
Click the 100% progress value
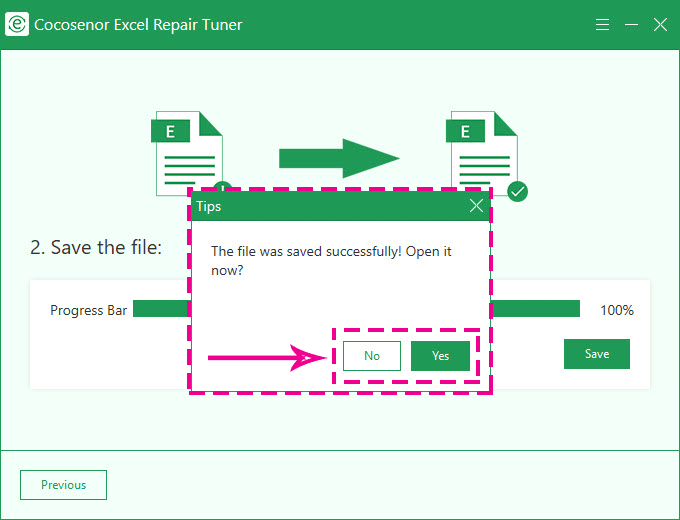617,310
